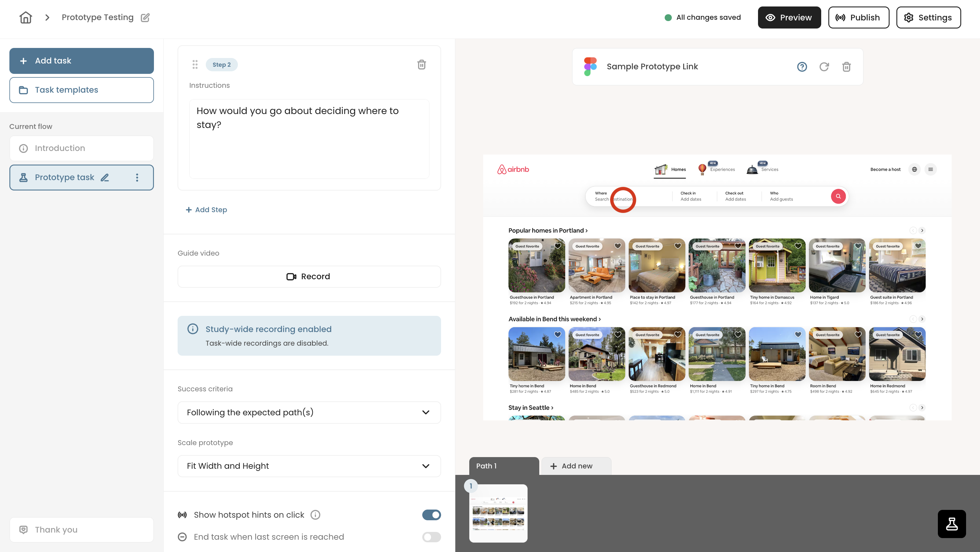Refresh the Sample Prototype Link

824,67
